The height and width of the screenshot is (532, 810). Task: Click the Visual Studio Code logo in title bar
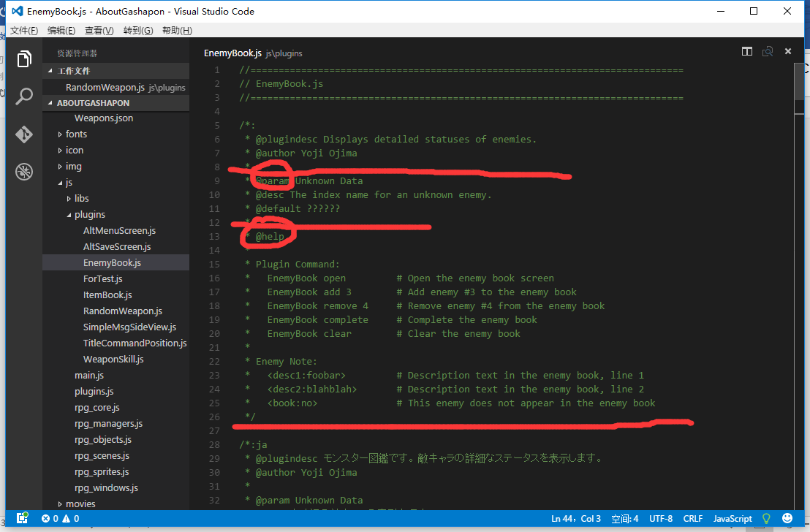(17, 11)
